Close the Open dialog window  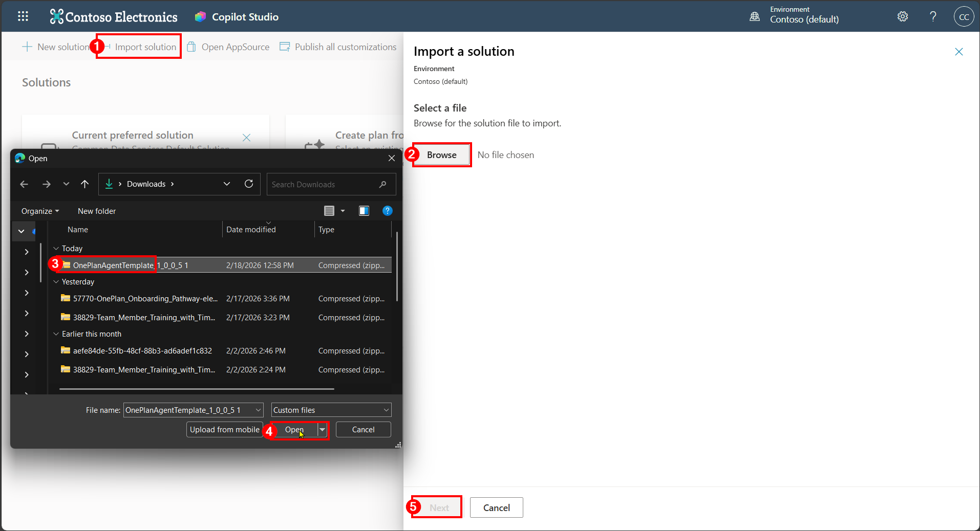pos(392,158)
